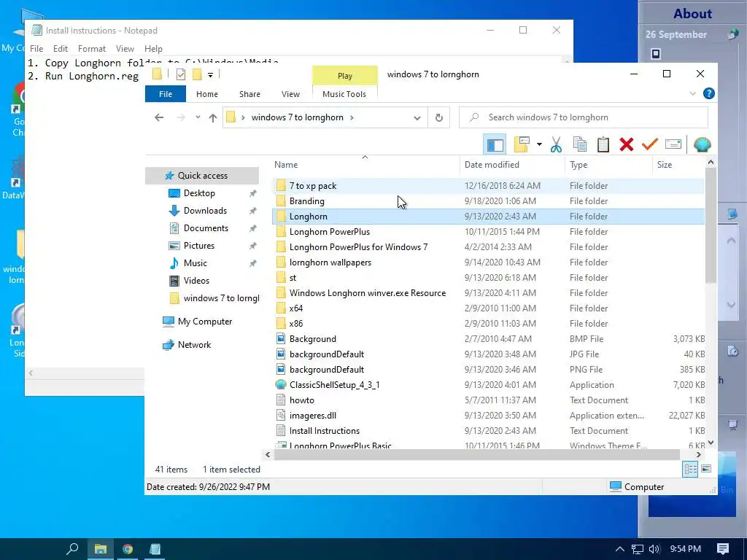Click the Email envelope toolbar icon

tap(673, 144)
